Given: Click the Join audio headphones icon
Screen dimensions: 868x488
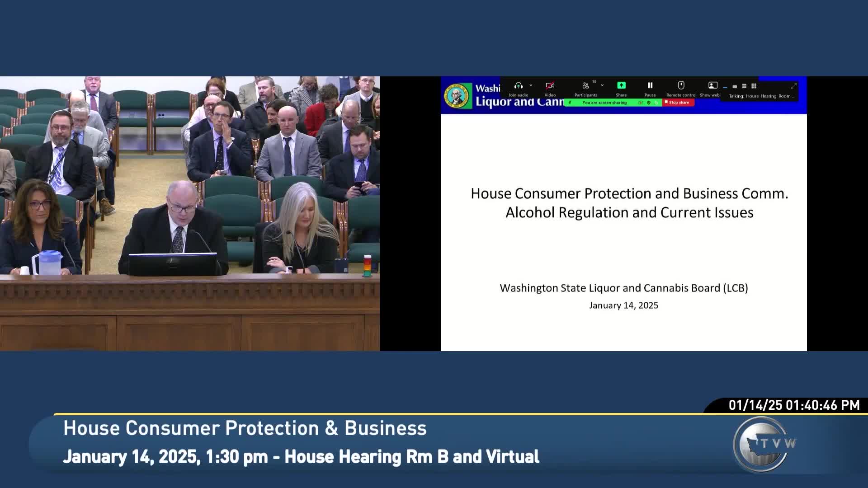Looking at the screenshot, I should coord(519,86).
